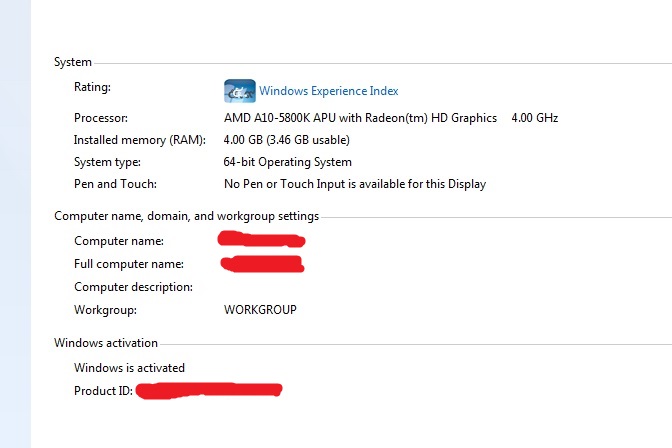
Task: Click the Pen and Touch label
Action: 115,184
